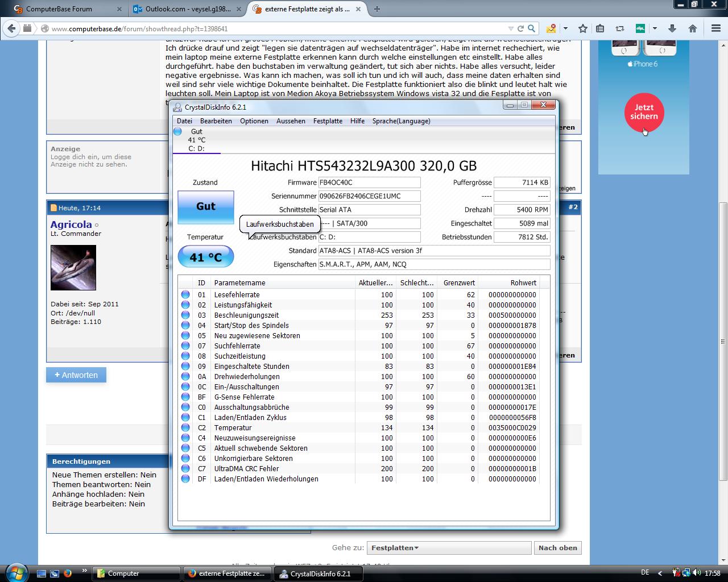Click the green clipz extension icon
The width and height of the screenshot is (728, 582).
pos(640,28)
